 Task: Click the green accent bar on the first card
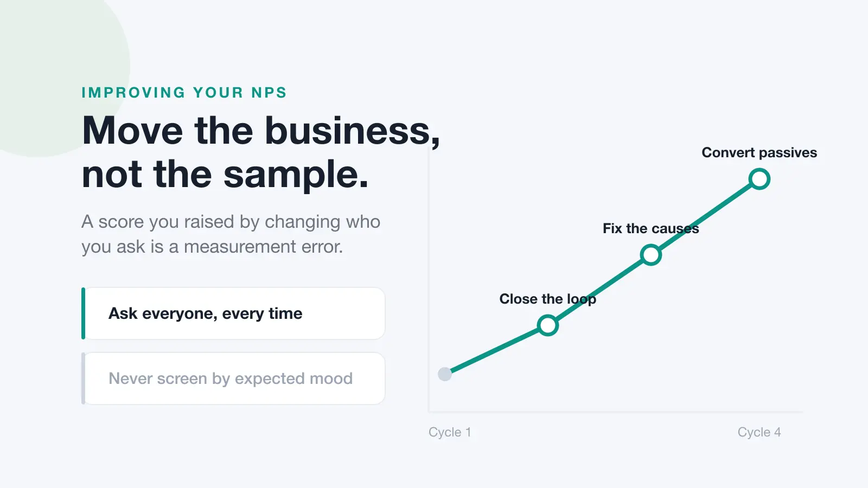tap(84, 313)
